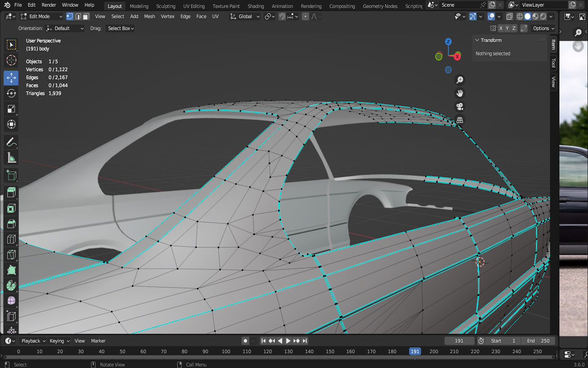Pick the Rotate tool
This screenshot has width=588, height=368.
[x=11, y=93]
